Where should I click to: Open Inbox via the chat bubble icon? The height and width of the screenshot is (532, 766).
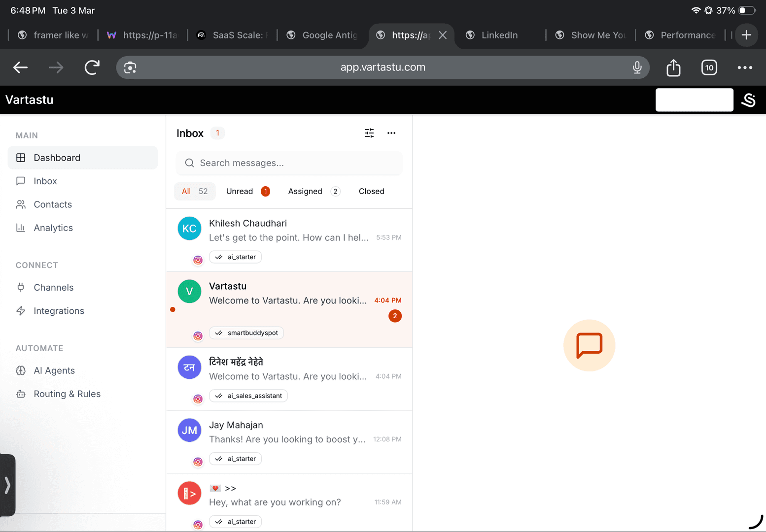[x=20, y=181]
